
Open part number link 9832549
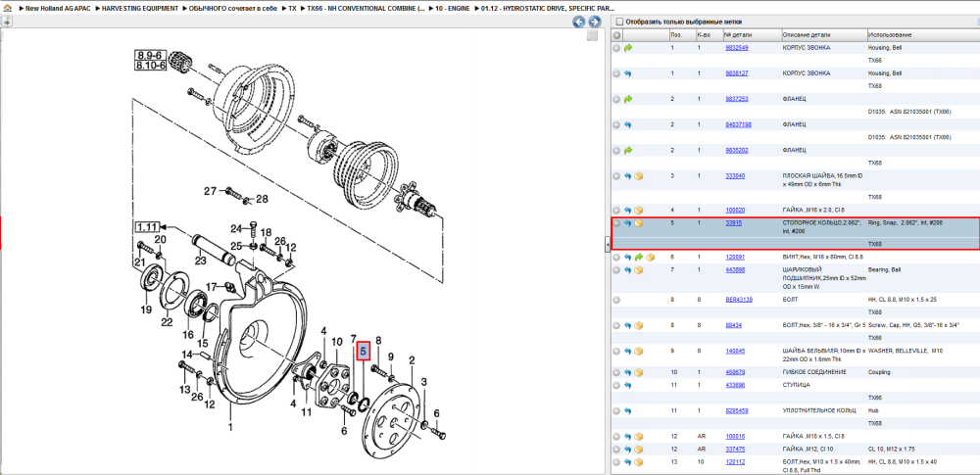736,47
